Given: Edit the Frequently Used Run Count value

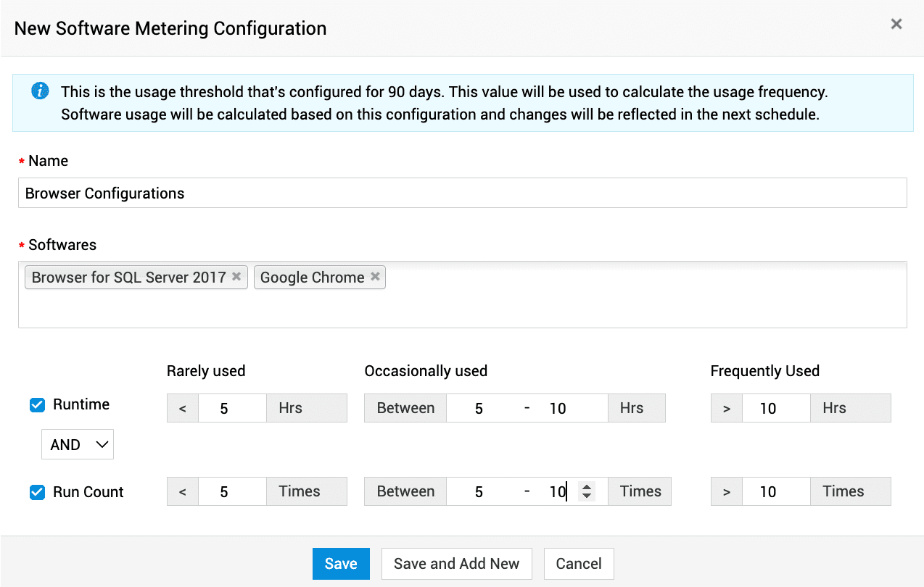Looking at the screenshot, I should click(775, 492).
